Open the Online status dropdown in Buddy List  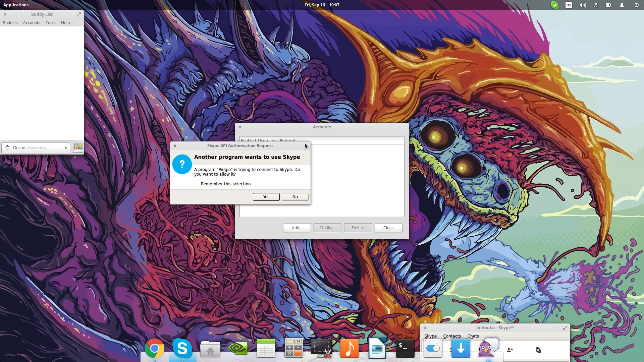tap(36, 148)
